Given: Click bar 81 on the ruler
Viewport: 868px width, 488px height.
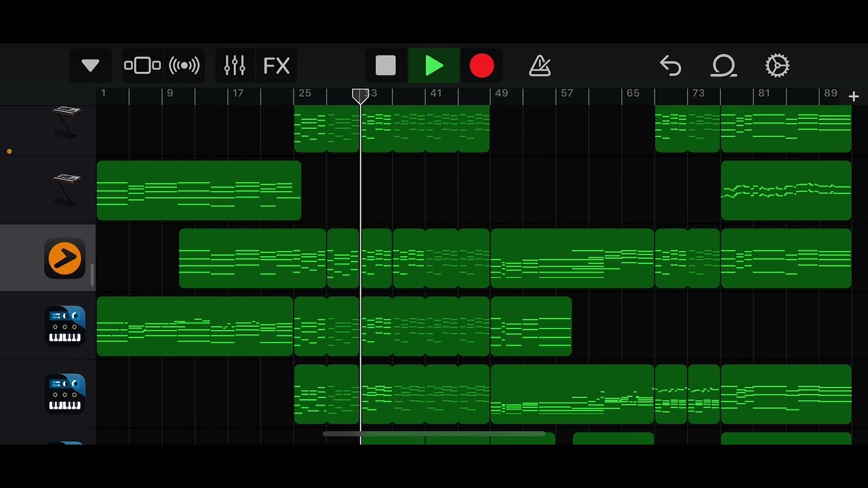Looking at the screenshot, I should [x=764, y=93].
